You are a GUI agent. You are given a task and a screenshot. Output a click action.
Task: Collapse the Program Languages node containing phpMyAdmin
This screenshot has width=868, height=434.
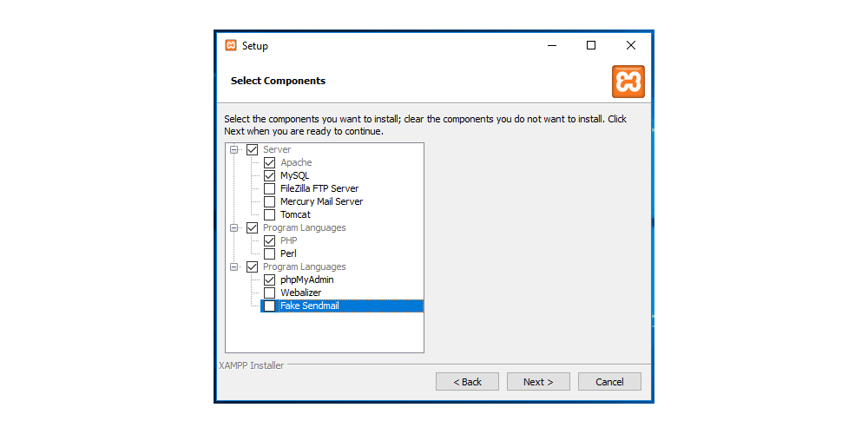(234, 266)
